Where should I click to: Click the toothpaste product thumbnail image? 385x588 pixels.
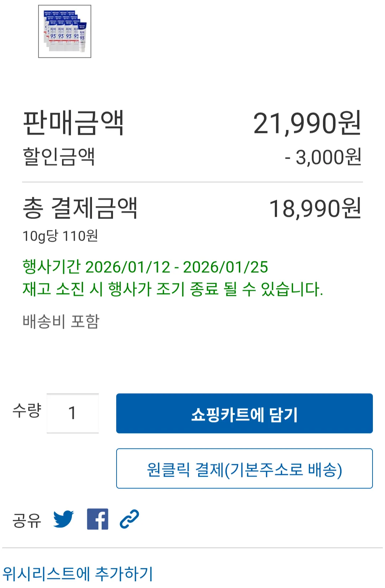(x=65, y=31)
